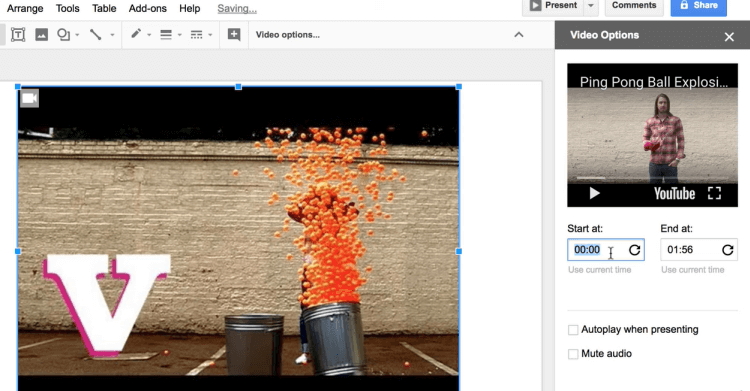Click the Saving status link

237,9
